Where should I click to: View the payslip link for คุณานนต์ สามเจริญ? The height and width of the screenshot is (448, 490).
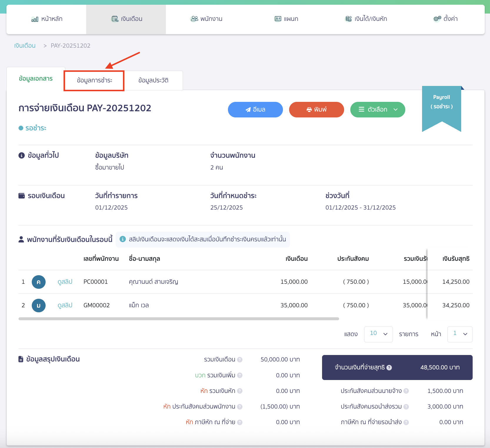[65, 282]
